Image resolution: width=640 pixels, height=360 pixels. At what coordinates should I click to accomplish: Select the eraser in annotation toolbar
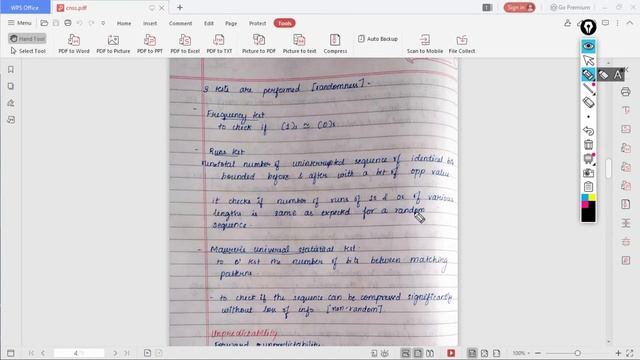(588, 102)
